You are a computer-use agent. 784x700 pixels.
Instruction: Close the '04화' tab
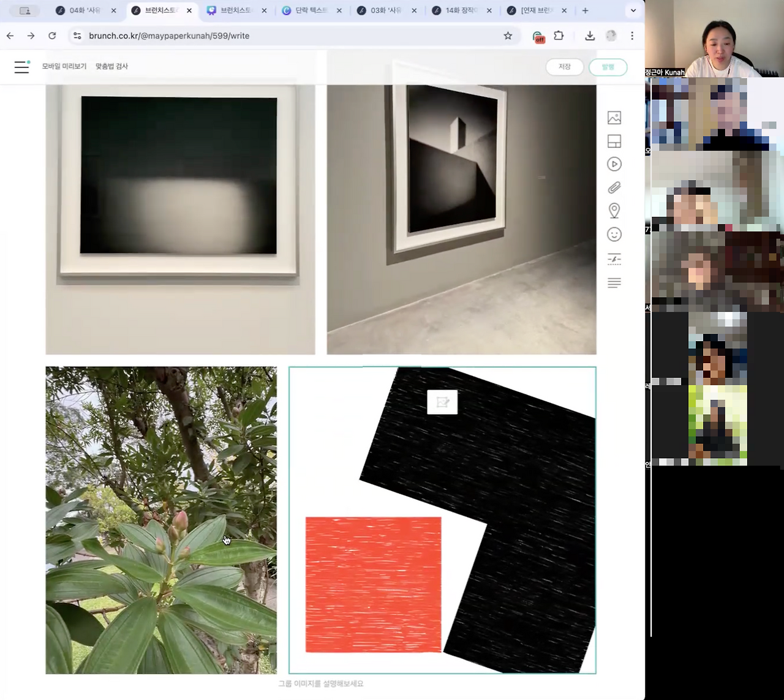tap(113, 10)
